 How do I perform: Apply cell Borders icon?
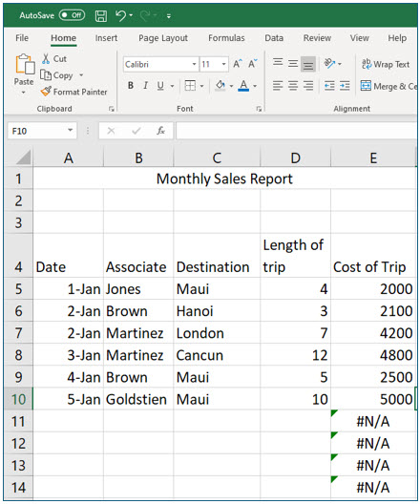(190, 86)
